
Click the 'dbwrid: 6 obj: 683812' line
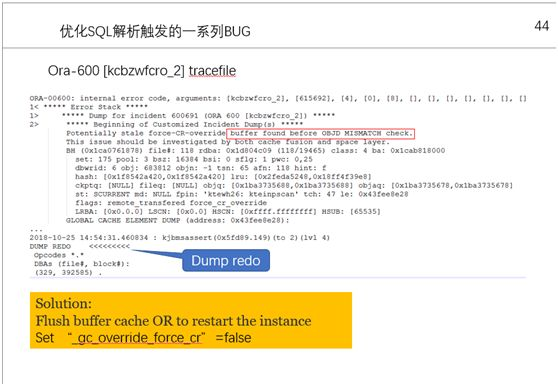tap(201, 168)
